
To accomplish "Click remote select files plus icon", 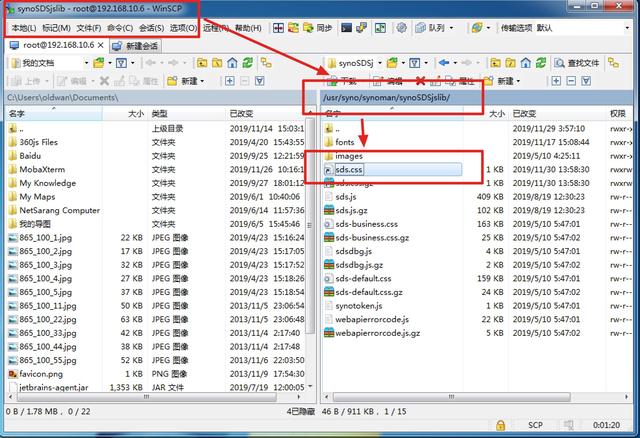I will pyautogui.click(x=556, y=81).
